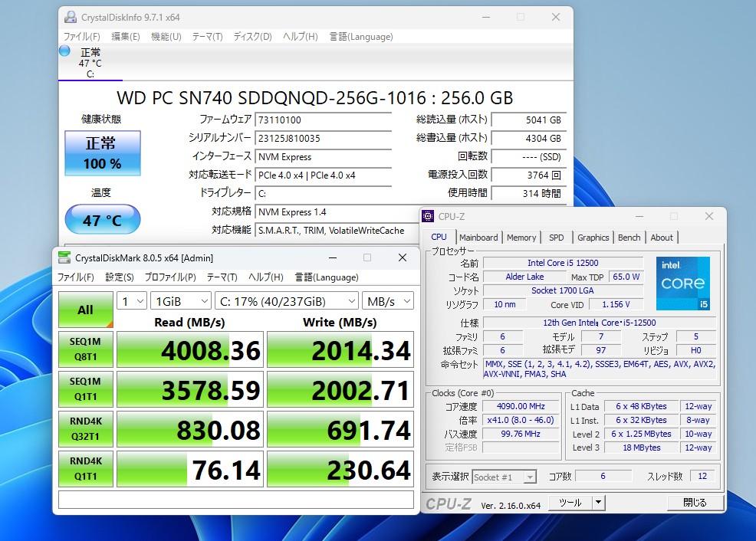Open the ヘルプ(H) menu in CrystalDiskInfo
756x541 pixels.
coord(300,37)
